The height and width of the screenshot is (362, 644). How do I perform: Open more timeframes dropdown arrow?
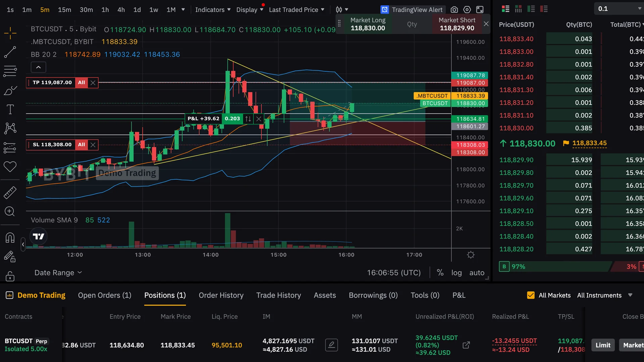(x=183, y=10)
